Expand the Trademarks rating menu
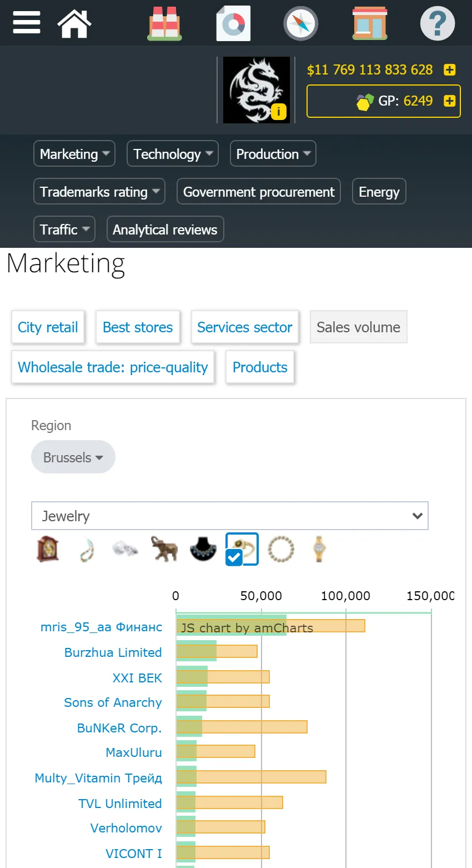472x868 pixels. tap(99, 192)
